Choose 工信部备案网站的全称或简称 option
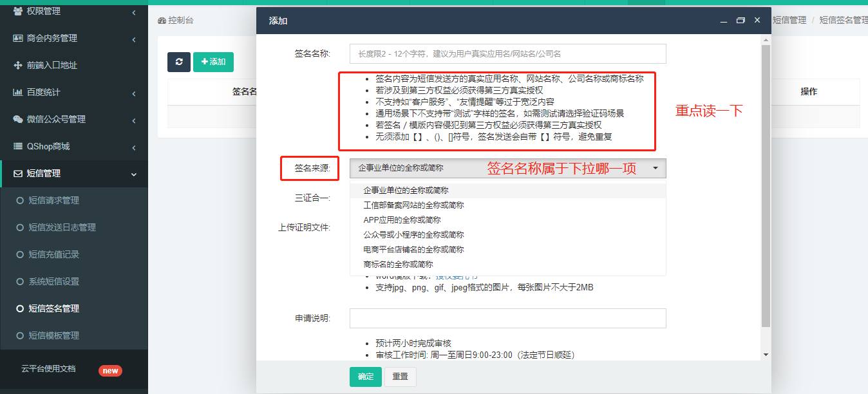The image size is (868, 394). pos(413,205)
